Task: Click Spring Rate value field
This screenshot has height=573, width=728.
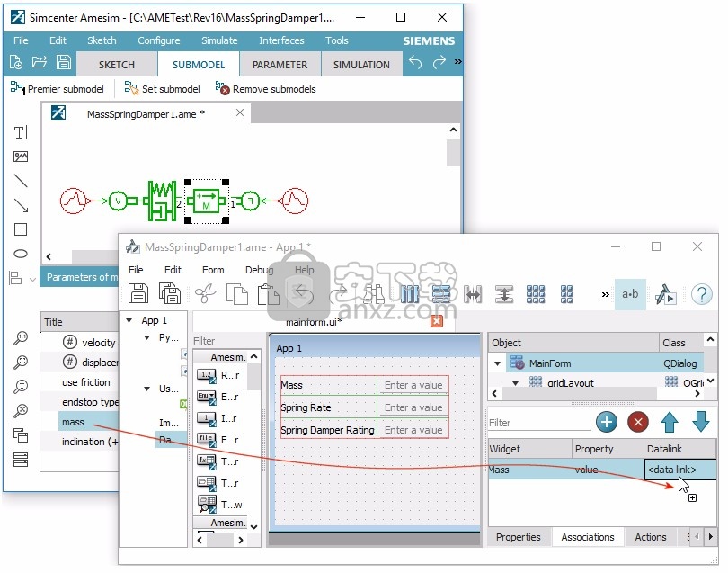Action: (x=413, y=407)
